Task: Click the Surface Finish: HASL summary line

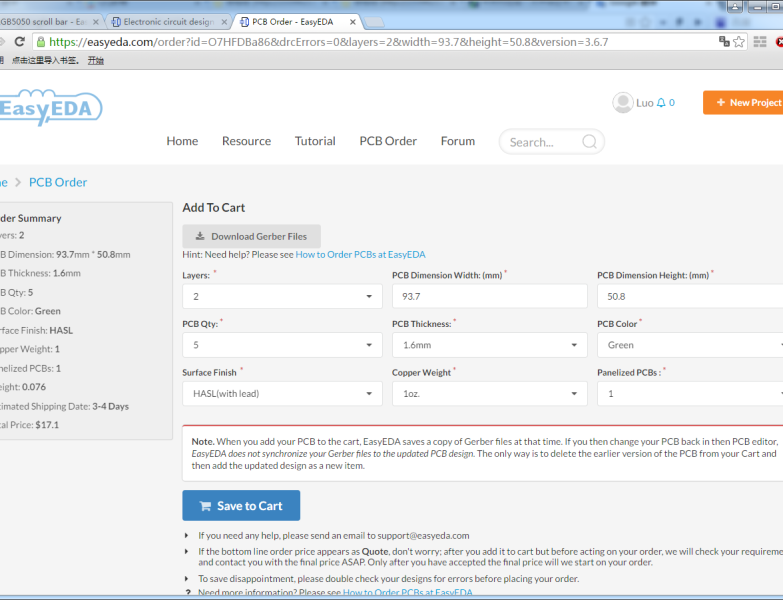Action: tap(36, 330)
